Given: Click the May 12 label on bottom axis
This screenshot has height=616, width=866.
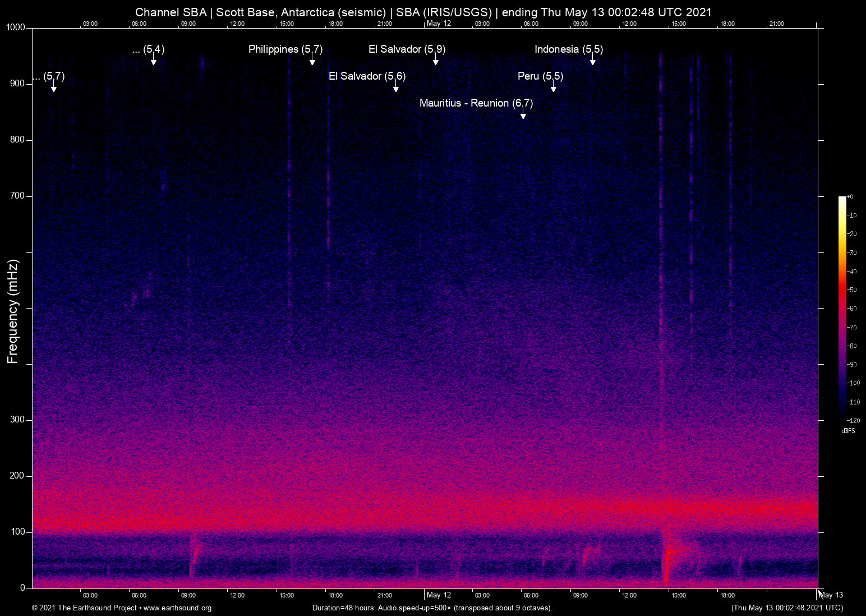Looking at the screenshot, I should pyautogui.click(x=439, y=595).
